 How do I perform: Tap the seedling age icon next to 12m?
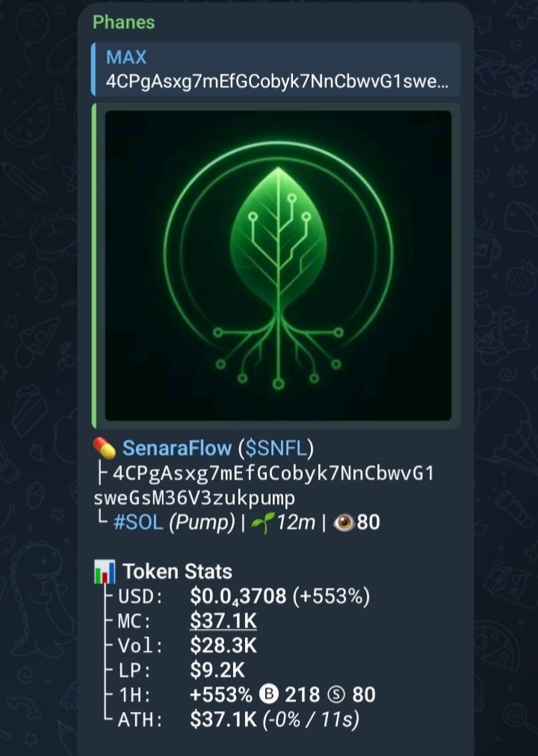pyautogui.click(x=263, y=523)
